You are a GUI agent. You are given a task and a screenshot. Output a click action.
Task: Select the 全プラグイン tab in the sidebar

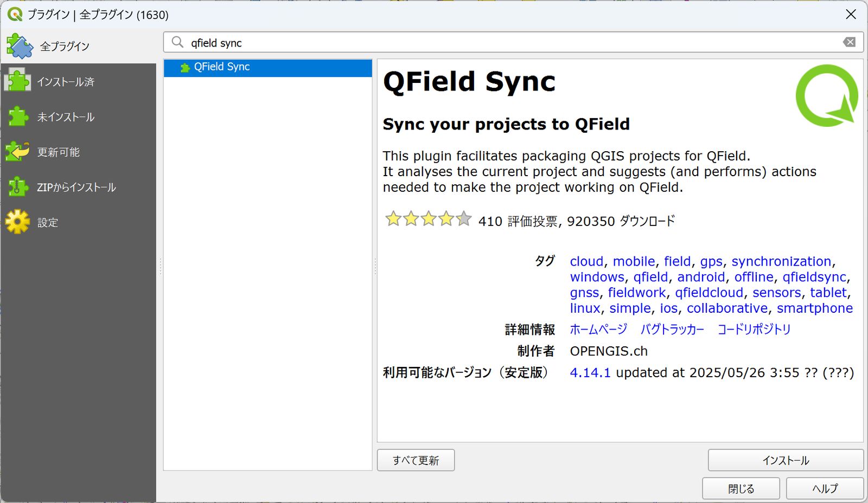pyautogui.click(x=78, y=46)
